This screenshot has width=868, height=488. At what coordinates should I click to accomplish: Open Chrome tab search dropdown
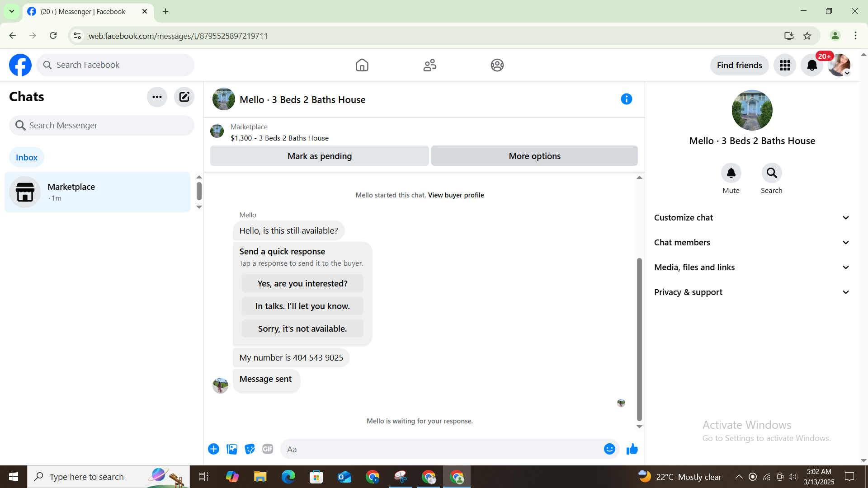pos(12,11)
